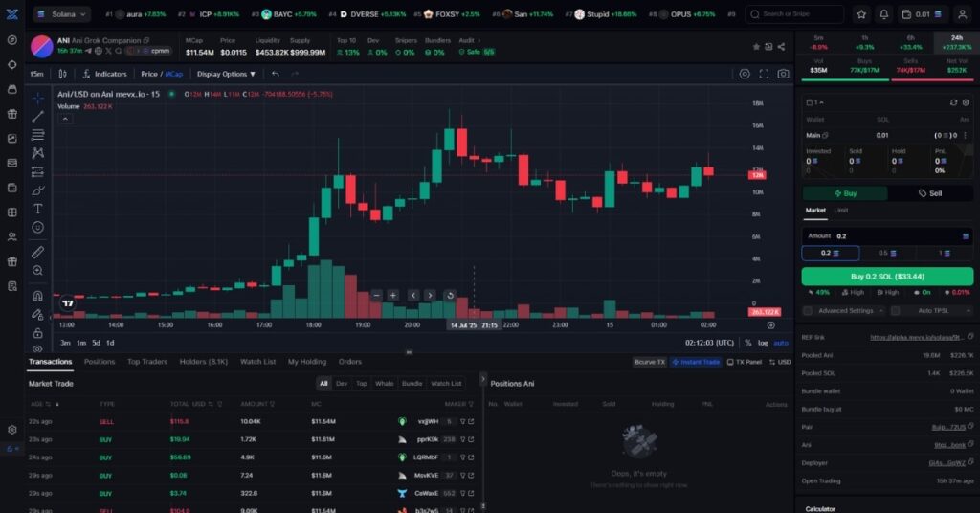This screenshot has height=513, width=980.
Task: Refresh wallet balances icon
Action: tap(953, 102)
